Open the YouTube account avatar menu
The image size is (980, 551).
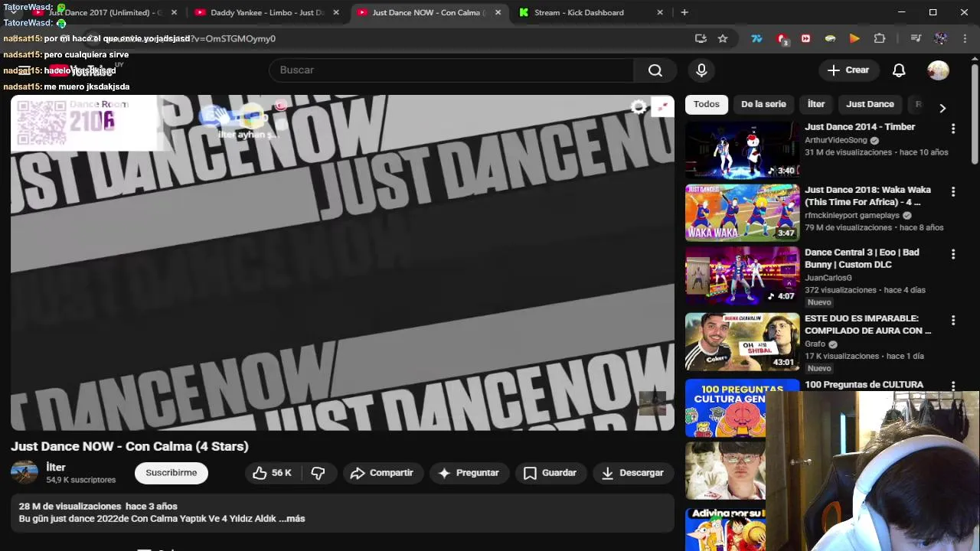(x=938, y=70)
